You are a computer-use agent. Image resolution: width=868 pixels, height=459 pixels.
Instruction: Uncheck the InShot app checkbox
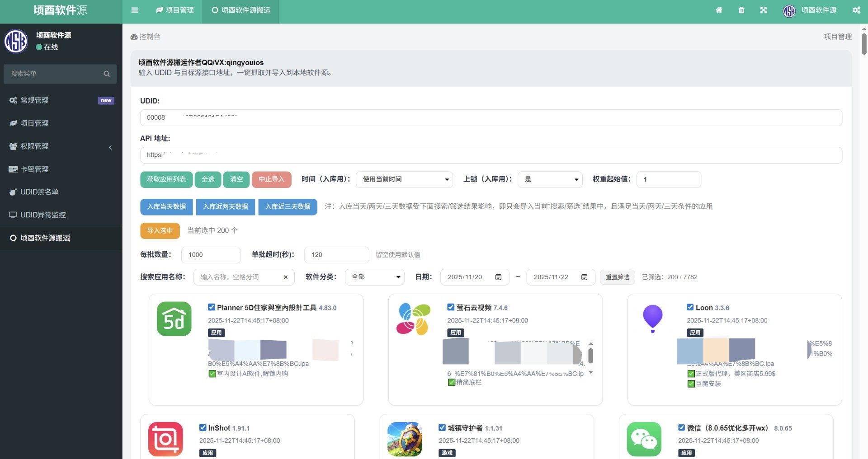203,427
